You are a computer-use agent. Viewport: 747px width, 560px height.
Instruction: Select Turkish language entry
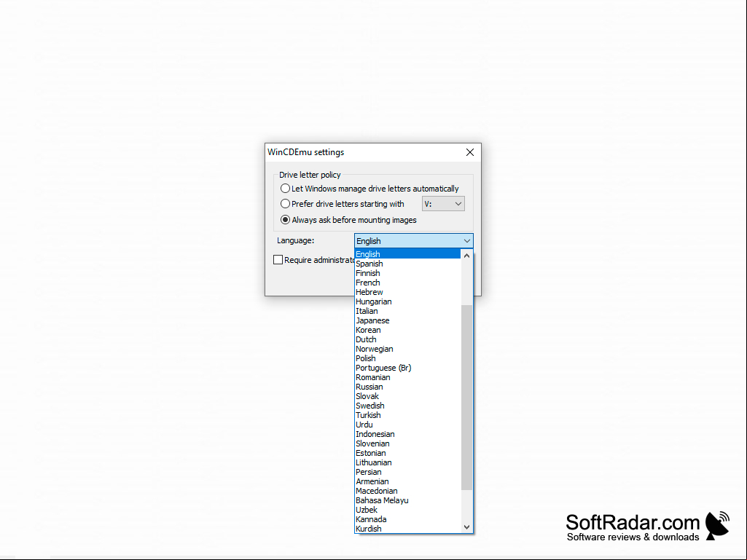408,415
